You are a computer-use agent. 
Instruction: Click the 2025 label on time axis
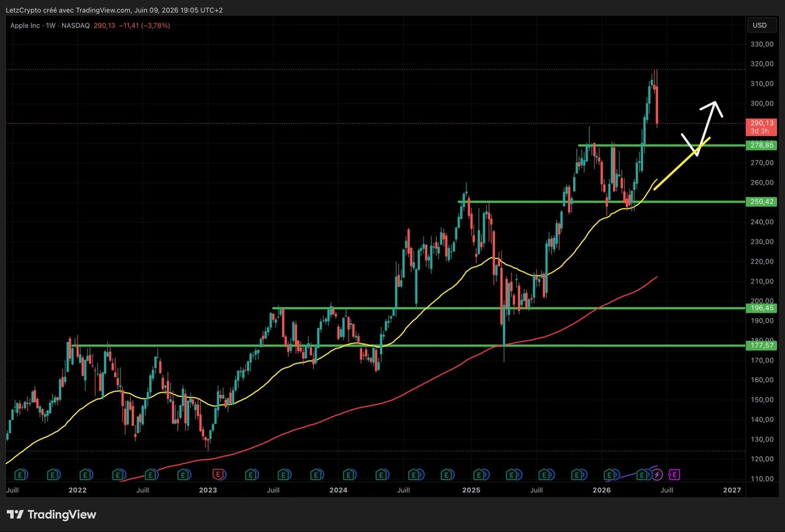point(470,490)
